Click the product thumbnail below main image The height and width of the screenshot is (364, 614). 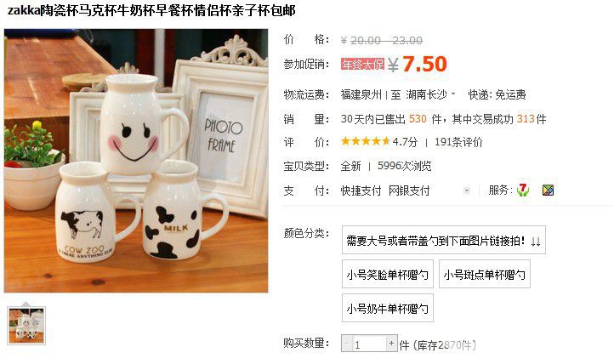[x=26, y=326]
